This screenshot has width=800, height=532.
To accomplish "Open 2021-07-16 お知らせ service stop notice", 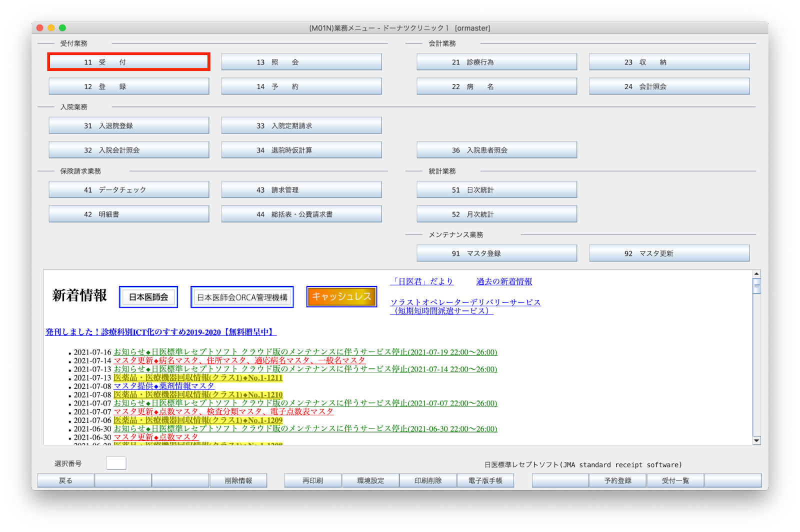I will click(x=305, y=352).
